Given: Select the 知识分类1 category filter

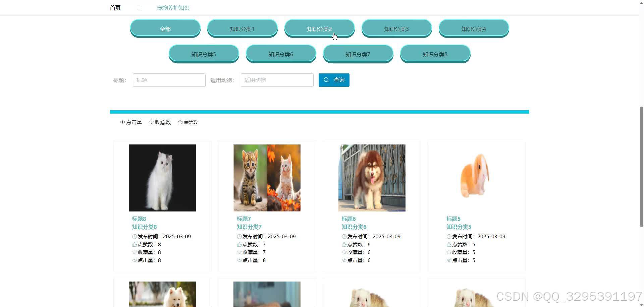Looking at the screenshot, I should point(243,28).
